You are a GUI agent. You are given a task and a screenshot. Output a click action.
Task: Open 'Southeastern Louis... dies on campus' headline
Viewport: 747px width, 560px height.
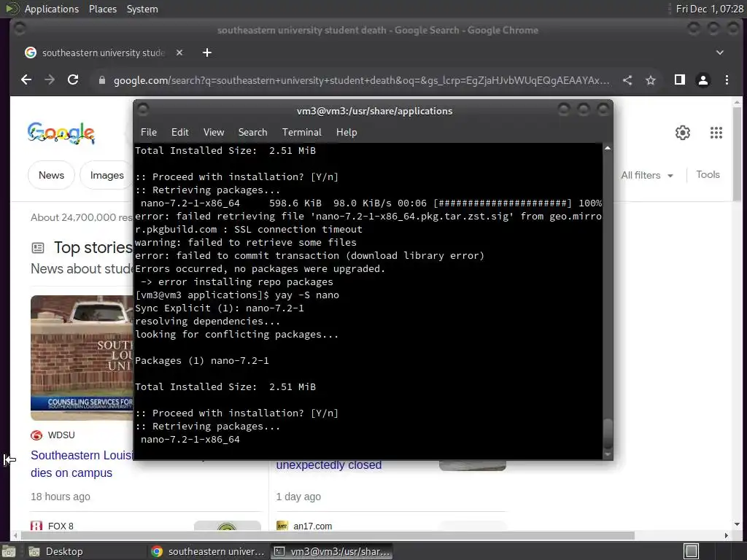pos(82,464)
